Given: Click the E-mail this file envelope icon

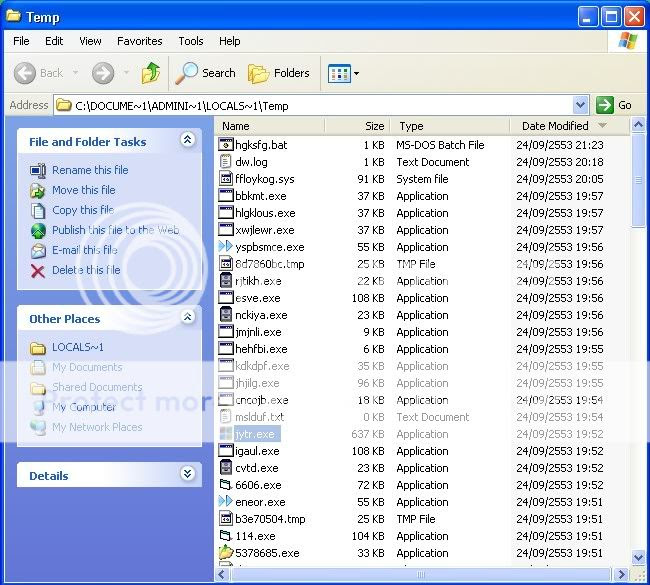Looking at the screenshot, I should (38, 250).
